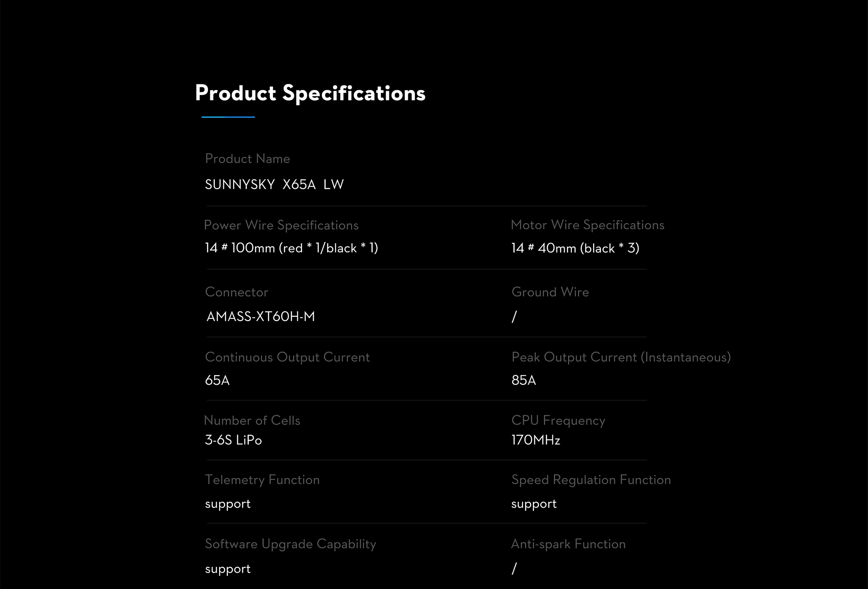Click the Ground Wire label
Image resolution: width=868 pixels, height=589 pixels.
coord(550,292)
